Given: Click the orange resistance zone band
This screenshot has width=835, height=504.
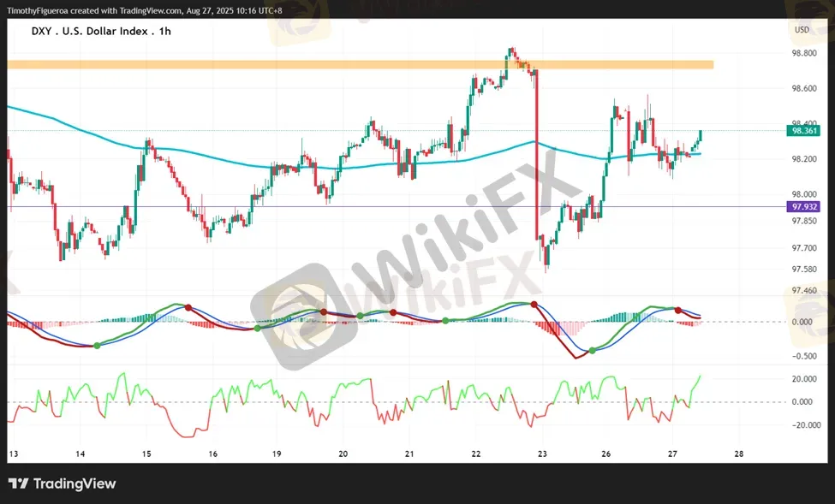Looking at the screenshot, I should (x=360, y=65).
